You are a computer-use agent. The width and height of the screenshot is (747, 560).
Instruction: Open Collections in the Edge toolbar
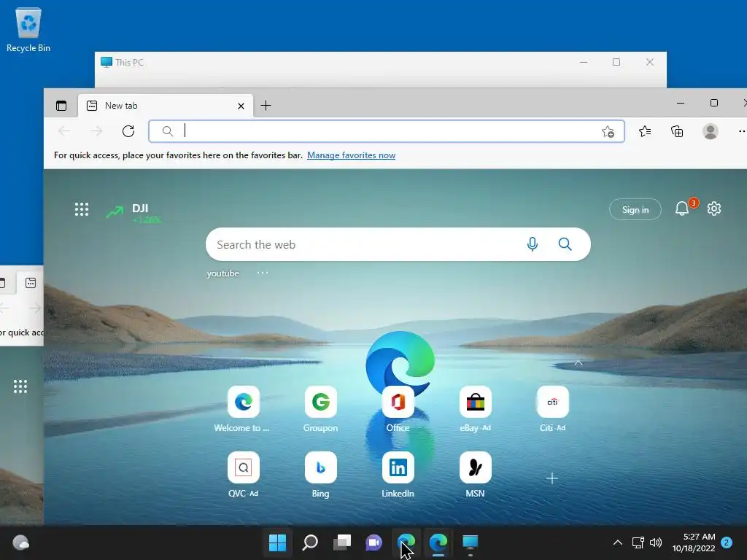coord(677,131)
